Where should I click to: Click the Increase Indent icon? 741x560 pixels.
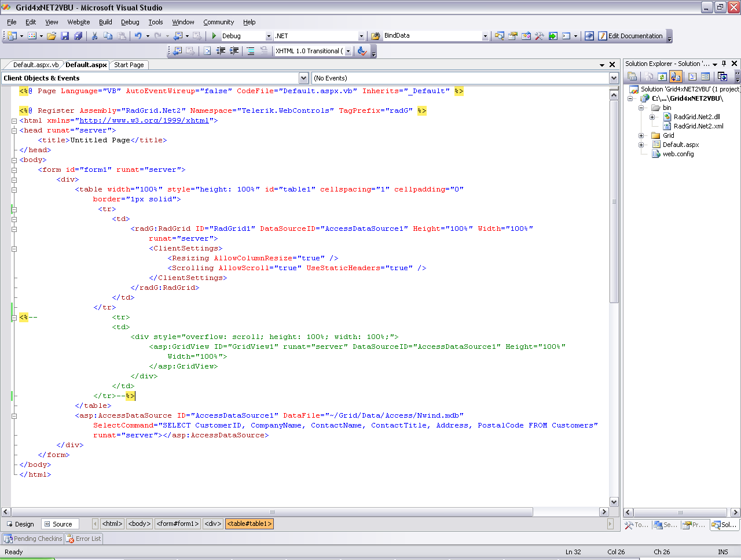coord(234,51)
